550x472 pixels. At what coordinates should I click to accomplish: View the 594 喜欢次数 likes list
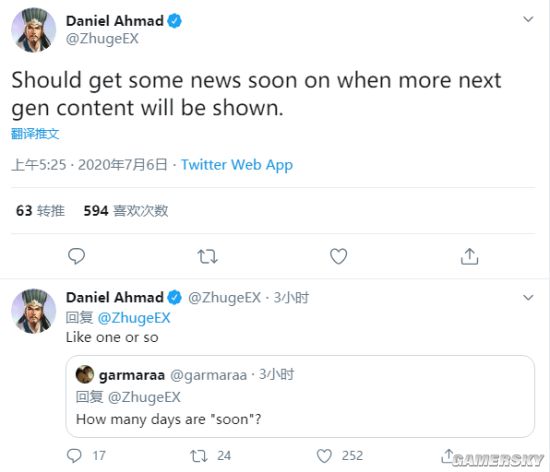[126, 211]
